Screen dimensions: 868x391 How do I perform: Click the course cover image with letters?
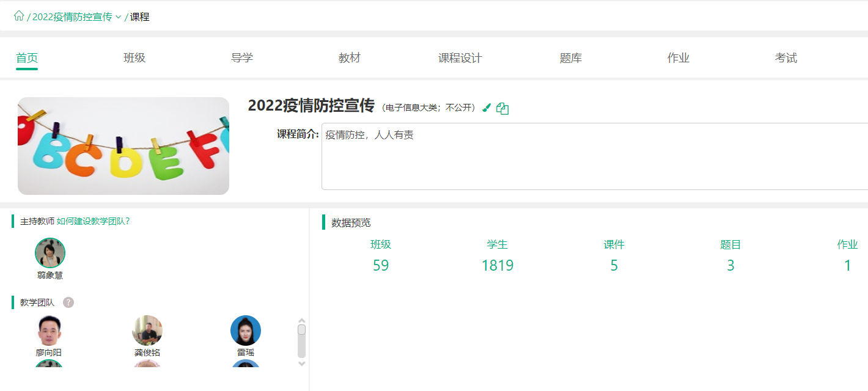(123, 146)
